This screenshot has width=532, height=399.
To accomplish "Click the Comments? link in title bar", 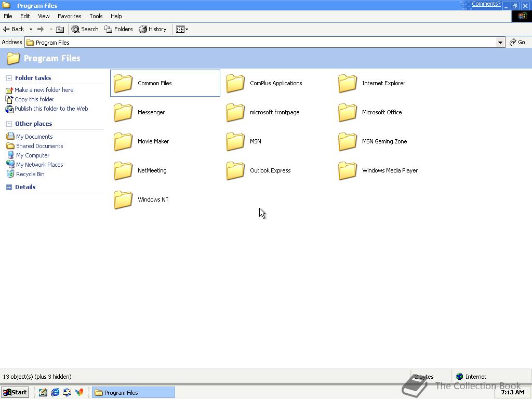I will 486,4.
